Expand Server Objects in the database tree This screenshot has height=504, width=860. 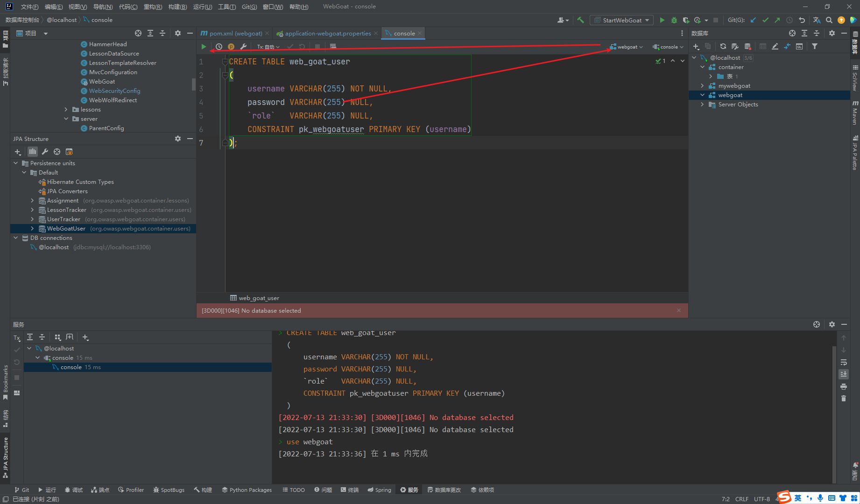(702, 105)
